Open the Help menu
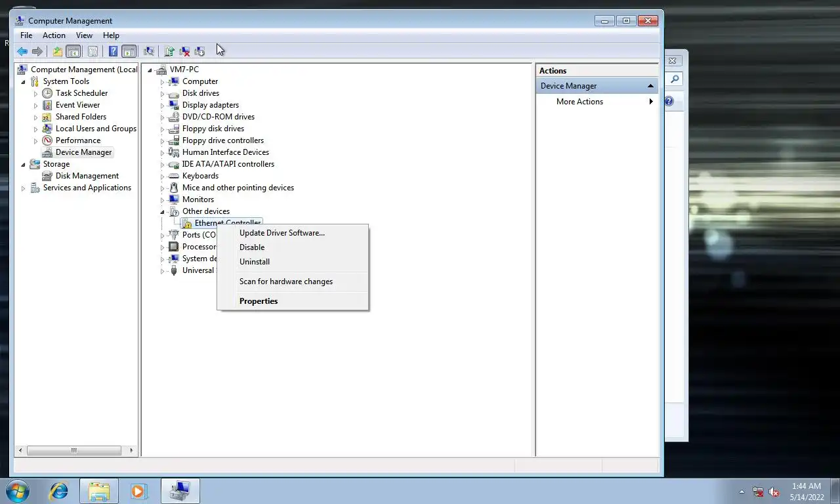The width and height of the screenshot is (840, 504). coord(111,35)
